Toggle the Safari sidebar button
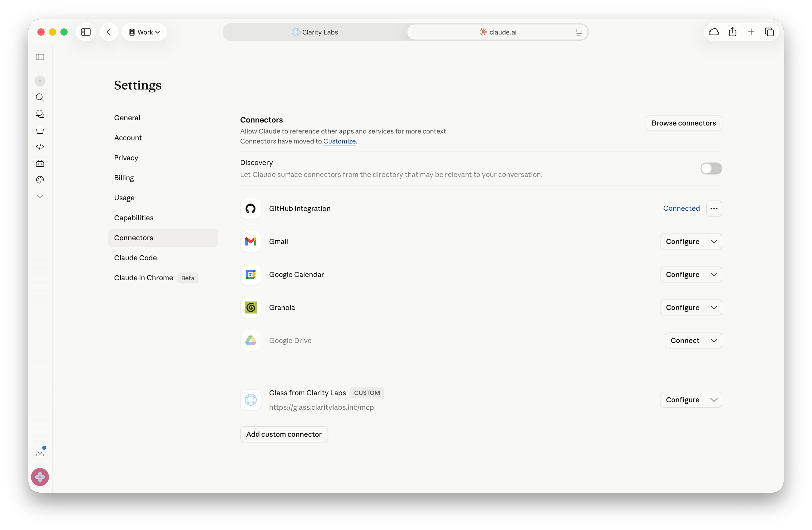Screen dimensions: 812x530 pos(86,32)
